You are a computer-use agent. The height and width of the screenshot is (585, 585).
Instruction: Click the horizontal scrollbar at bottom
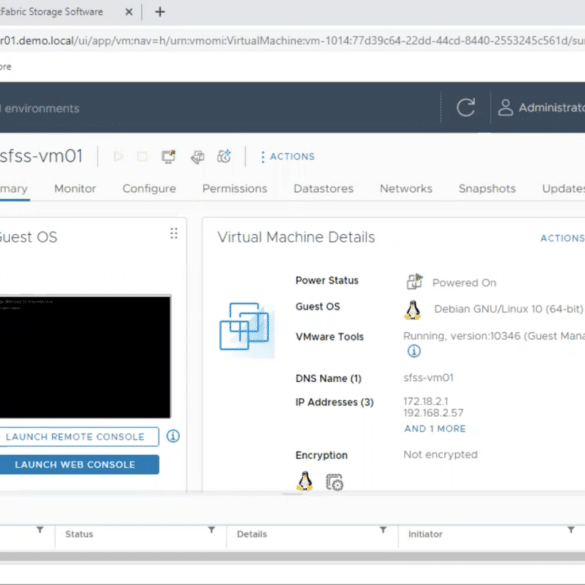pos(292,557)
